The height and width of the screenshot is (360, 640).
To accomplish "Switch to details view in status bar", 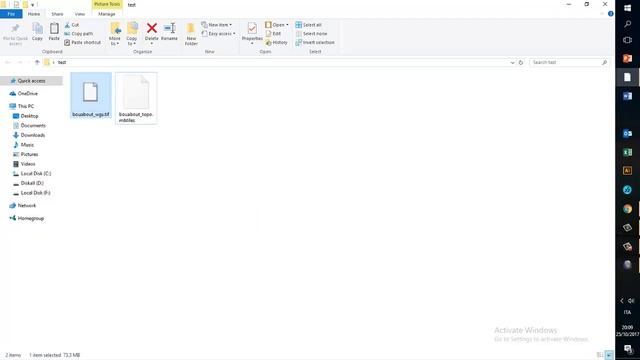I will pos(600,355).
